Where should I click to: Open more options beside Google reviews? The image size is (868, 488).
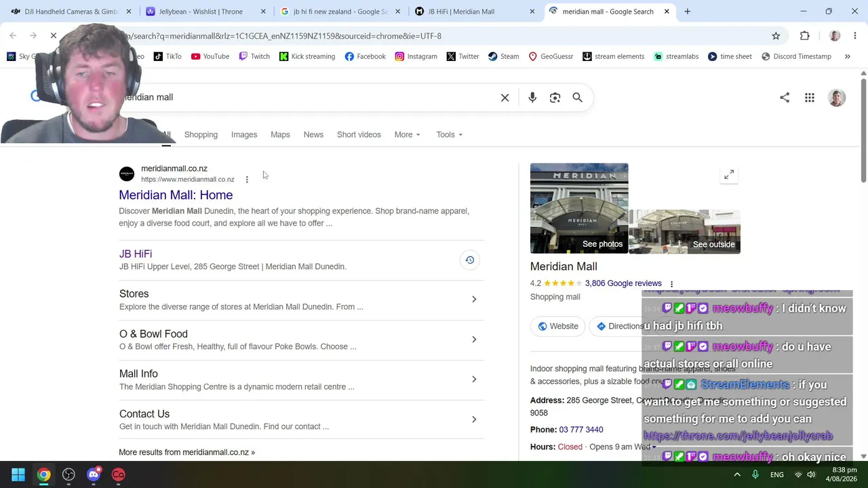click(x=671, y=284)
